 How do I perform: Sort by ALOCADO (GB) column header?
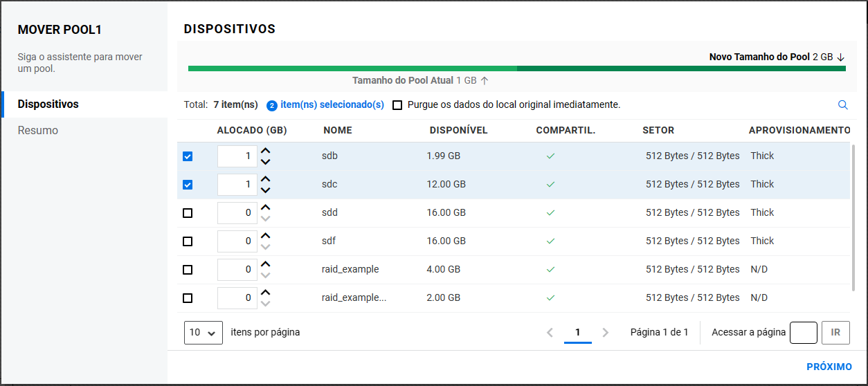[x=252, y=130]
